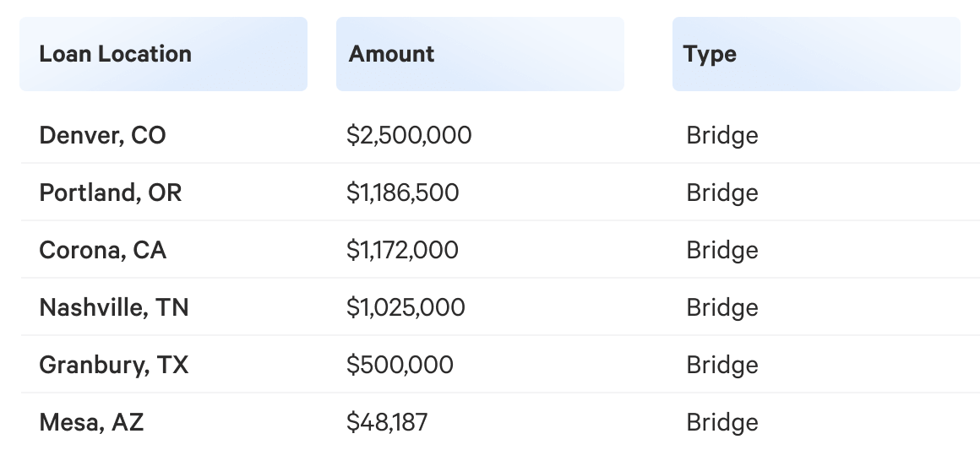The image size is (980, 450).
Task: Click the Amount column header
Action: (480, 54)
